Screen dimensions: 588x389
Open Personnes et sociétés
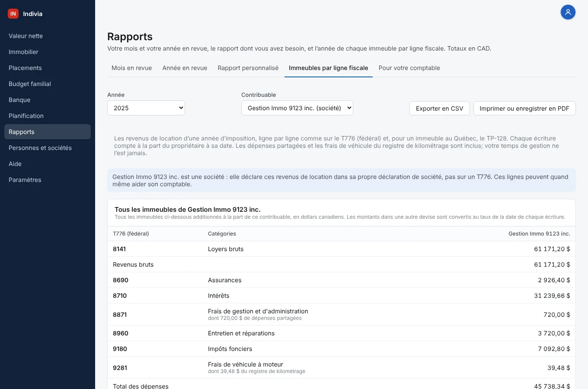pyautogui.click(x=48, y=148)
